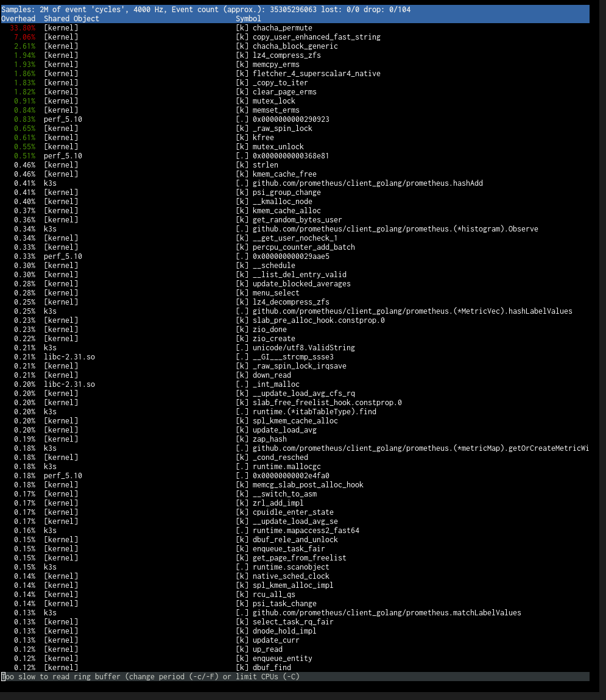Select the kmem_cache_alloc row

pyautogui.click(x=295, y=211)
